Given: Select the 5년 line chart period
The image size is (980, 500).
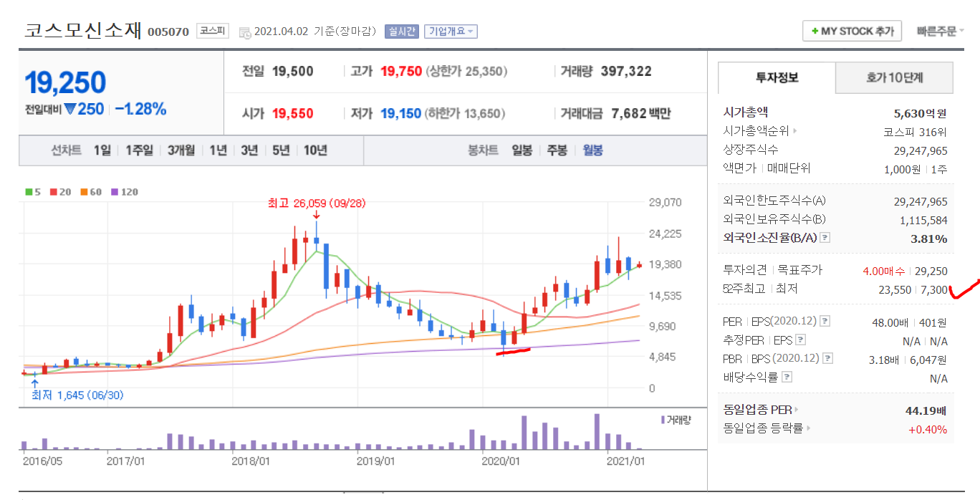Looking at the screenshot, I should 281,150.
